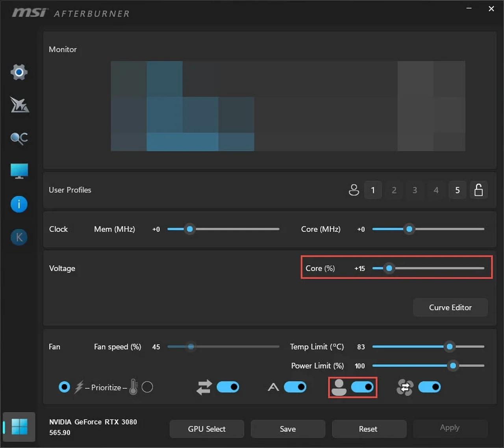Select the power prioritize radio button
This screenshot has width=504, height=448.
tap(64, 387)
